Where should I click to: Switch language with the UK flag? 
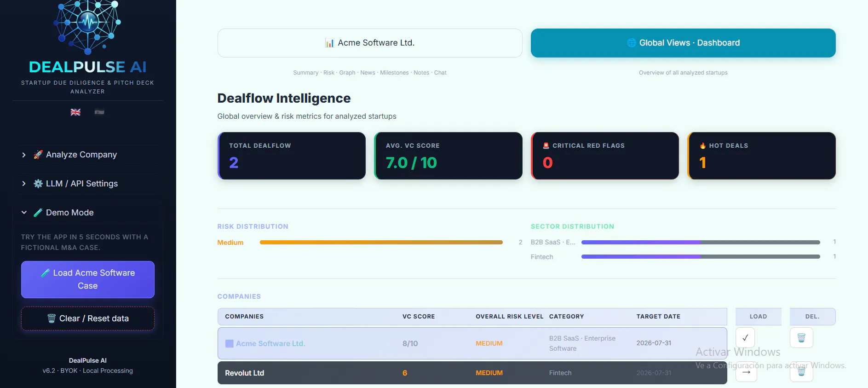point(75,112)
